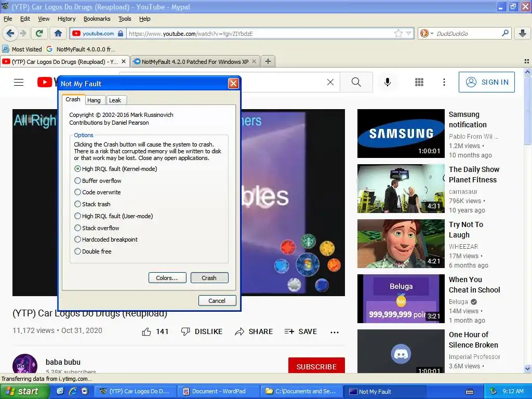Click the Crash button
532x399 pixels.
point(209,277)
